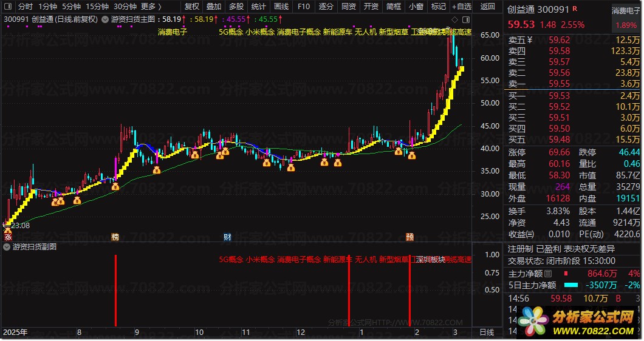Screen dimensions: 644x341
Task: Click the 交易状态 闭市阶段 status line
Action: [x=561, y=260]
